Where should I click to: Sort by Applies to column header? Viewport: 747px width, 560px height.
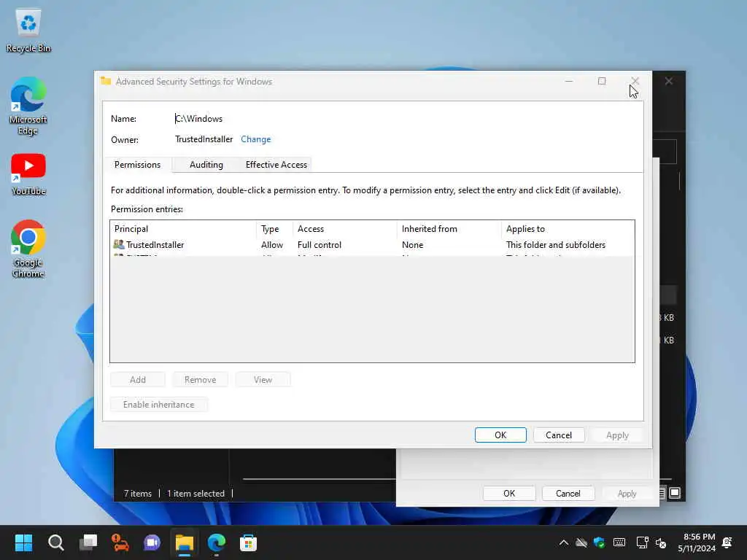tap(568, 229)
